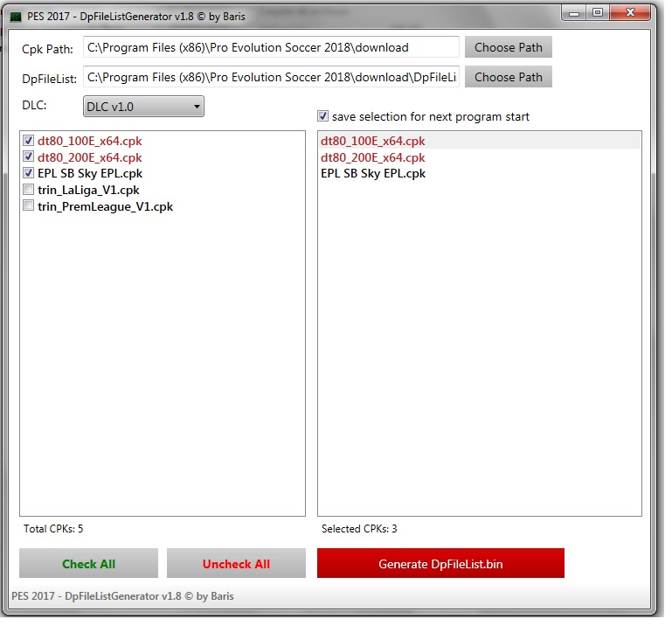672x626 pixels.
Task: Click the Total CPKs: 5 label
Action: pyautogui.click(x=53, y=529)
